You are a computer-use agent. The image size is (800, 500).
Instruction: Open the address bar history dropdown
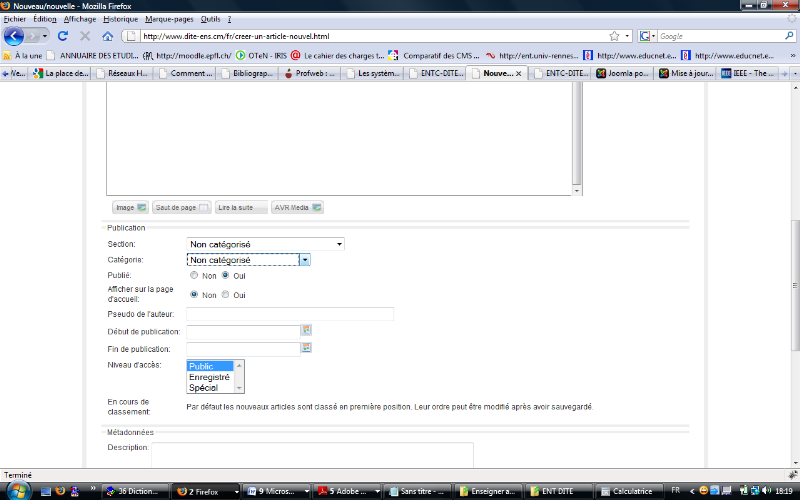(x=627, y=36)
